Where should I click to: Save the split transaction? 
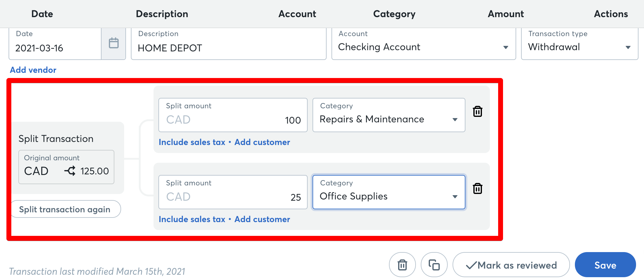(x=605, y=264)
